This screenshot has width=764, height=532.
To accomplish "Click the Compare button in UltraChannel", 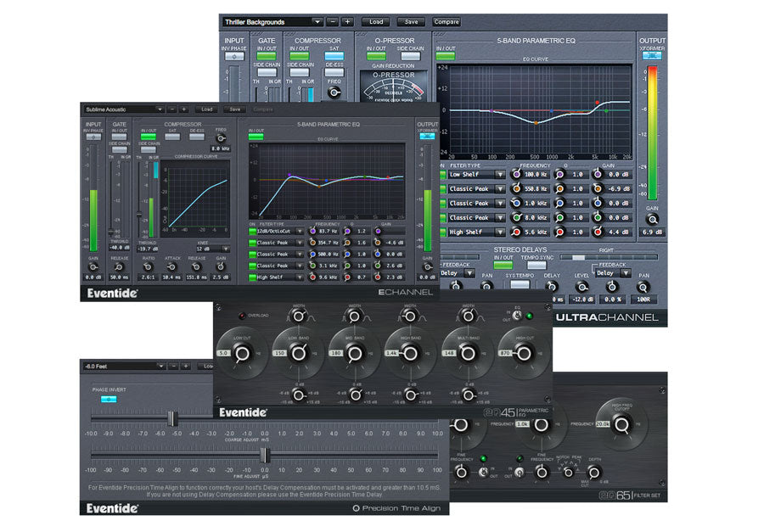I will 446,21.
